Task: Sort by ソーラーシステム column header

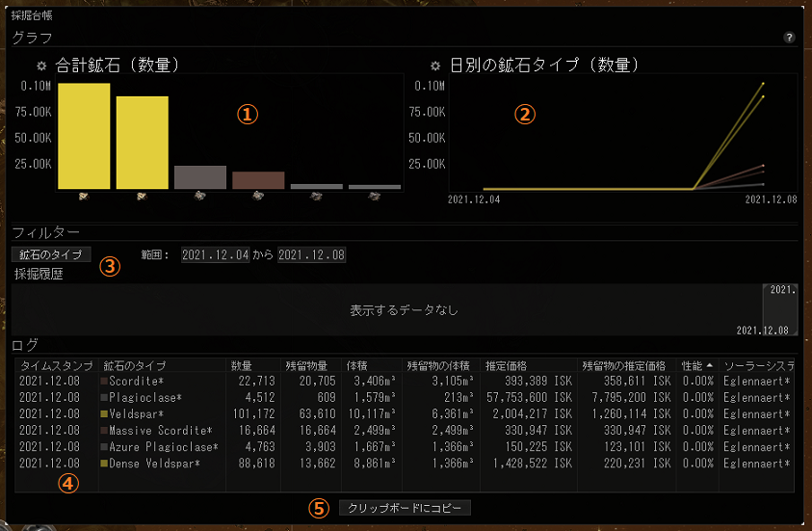Action: click(756, 366)
